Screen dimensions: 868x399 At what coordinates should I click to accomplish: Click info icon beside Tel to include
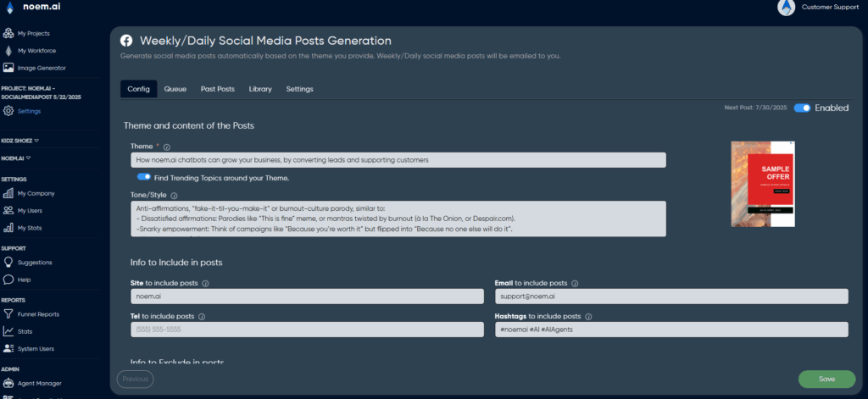(202, 317)
